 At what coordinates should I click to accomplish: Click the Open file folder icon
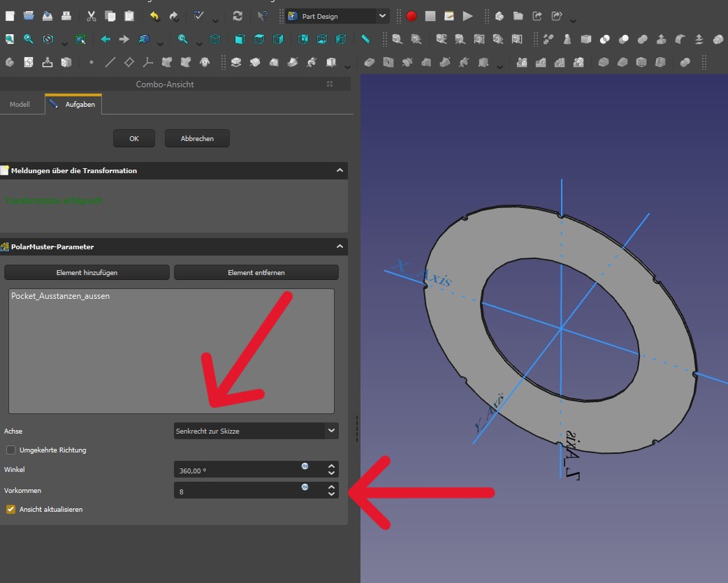[29, 16]
